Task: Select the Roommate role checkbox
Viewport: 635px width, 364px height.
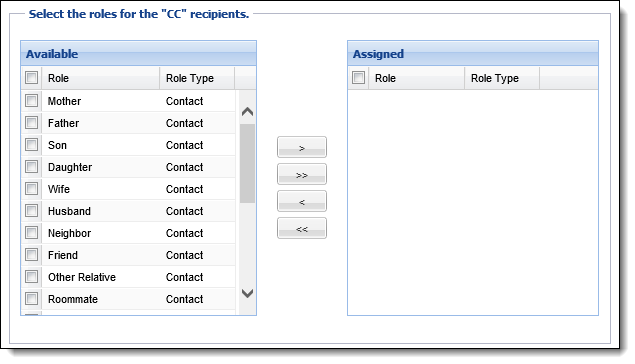Action: pos(32,298)
